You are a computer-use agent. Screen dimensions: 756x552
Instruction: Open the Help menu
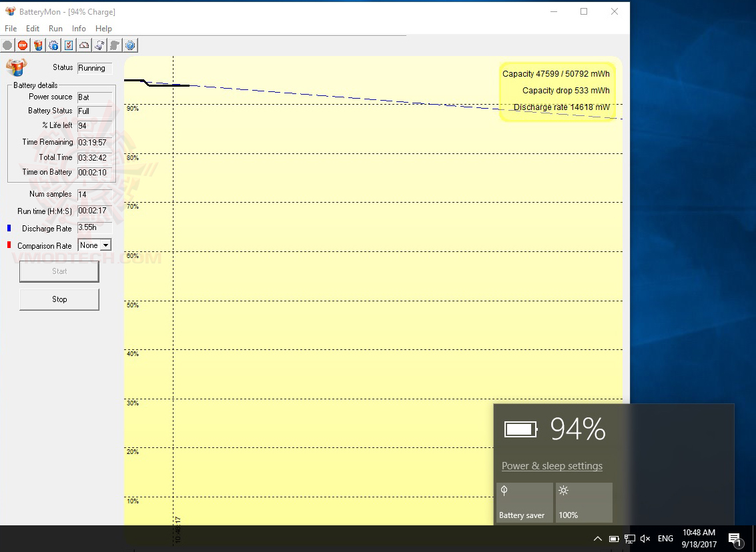click(103, 29)
